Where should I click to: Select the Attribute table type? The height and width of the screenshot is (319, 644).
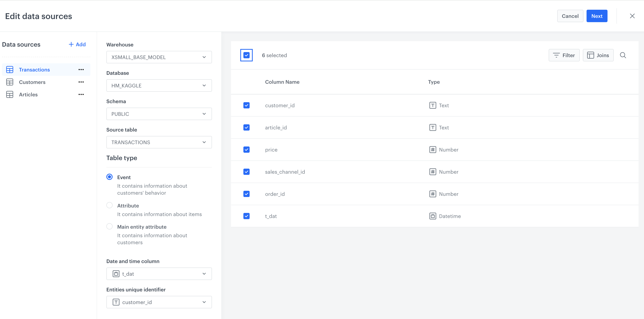[x=109, y=205]
